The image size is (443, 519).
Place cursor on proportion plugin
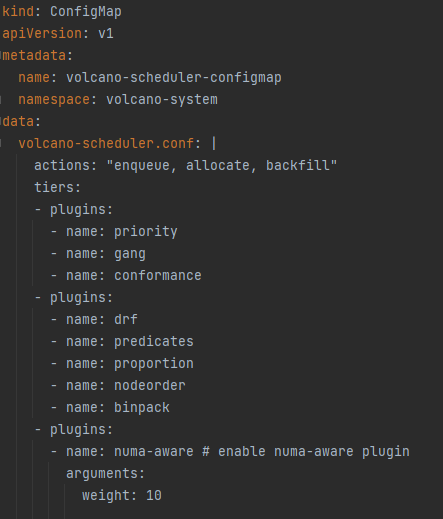[x=154, y=364]
